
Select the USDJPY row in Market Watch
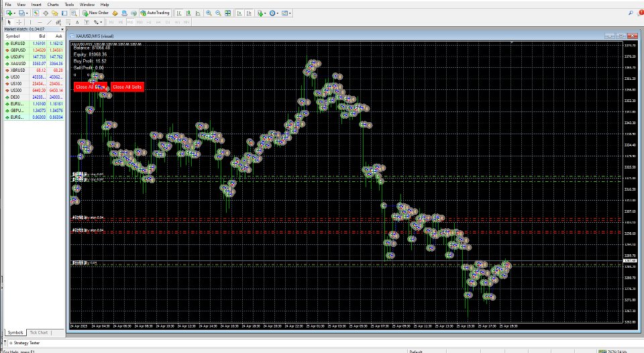[34, 57]
